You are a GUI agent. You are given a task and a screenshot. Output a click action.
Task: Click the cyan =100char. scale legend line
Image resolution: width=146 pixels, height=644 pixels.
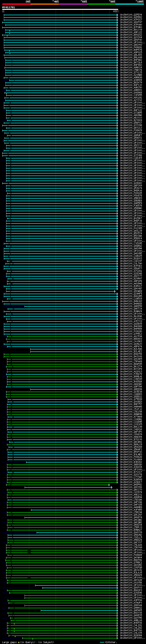click(102, 642)
